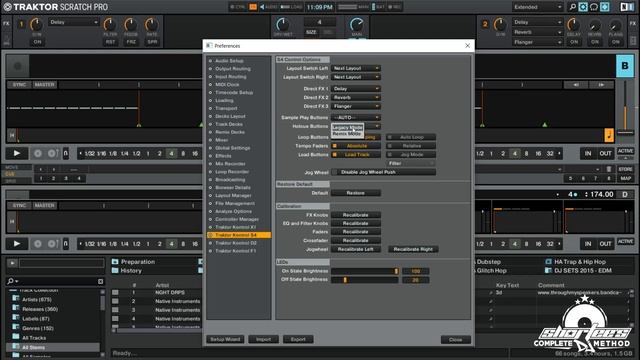
Task: Click the fullscreen icon next to headphones
Action: pyautogui.click(x=604, y=7)
